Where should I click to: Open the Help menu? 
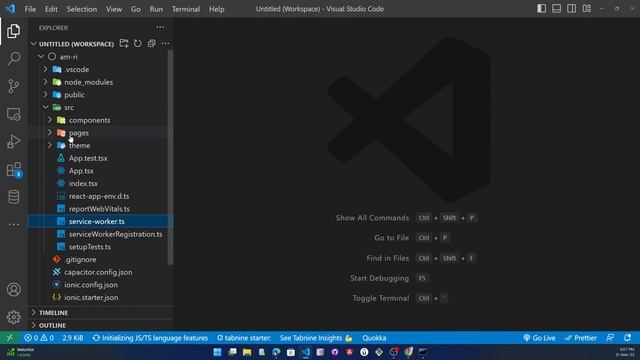pyautogui.click(x=217, y=9)
